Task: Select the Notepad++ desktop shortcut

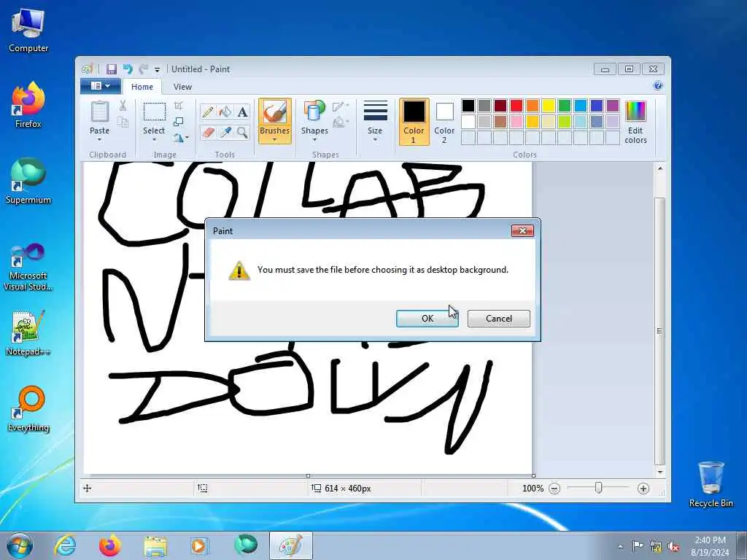Action: coord(28,332)
